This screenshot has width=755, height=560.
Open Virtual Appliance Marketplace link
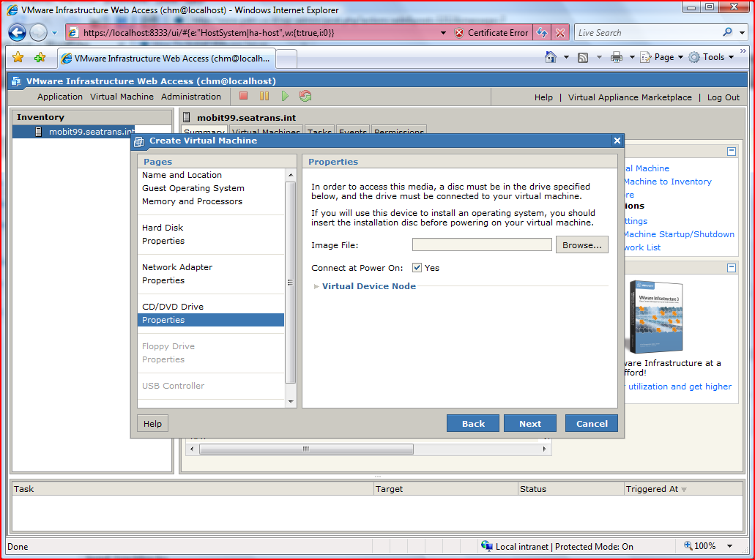point(630,97)
